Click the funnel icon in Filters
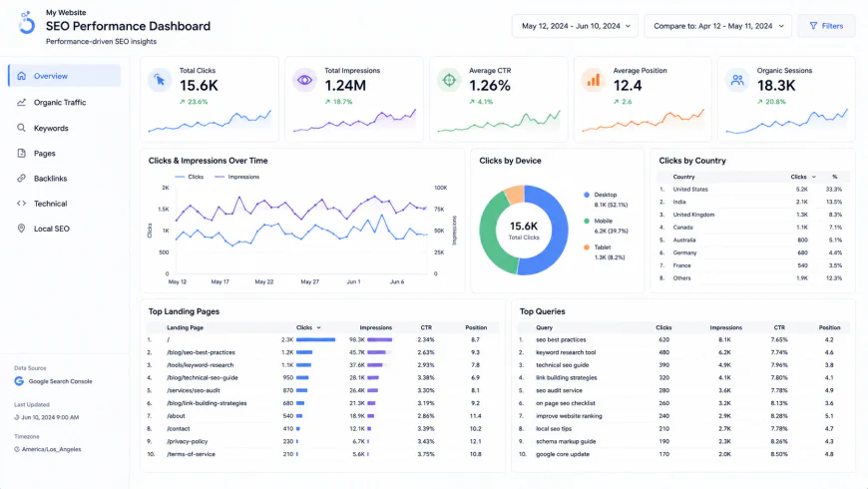Image resolution: width=868 pixels, height=489 pixels. point(813,26)
